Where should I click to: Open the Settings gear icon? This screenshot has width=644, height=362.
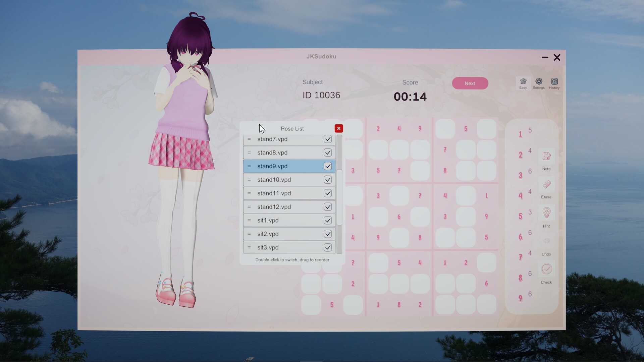539,83
